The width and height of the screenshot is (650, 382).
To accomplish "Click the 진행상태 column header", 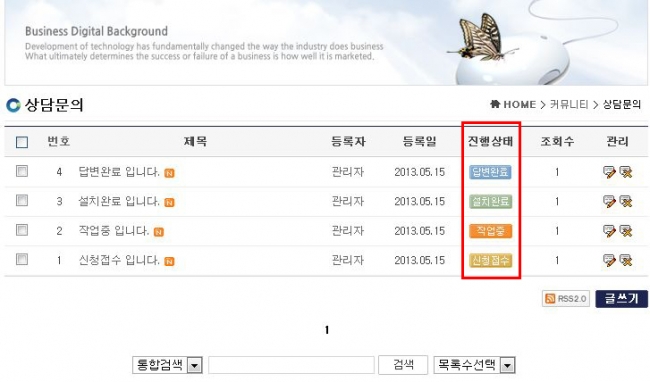I will pos(490,142).
